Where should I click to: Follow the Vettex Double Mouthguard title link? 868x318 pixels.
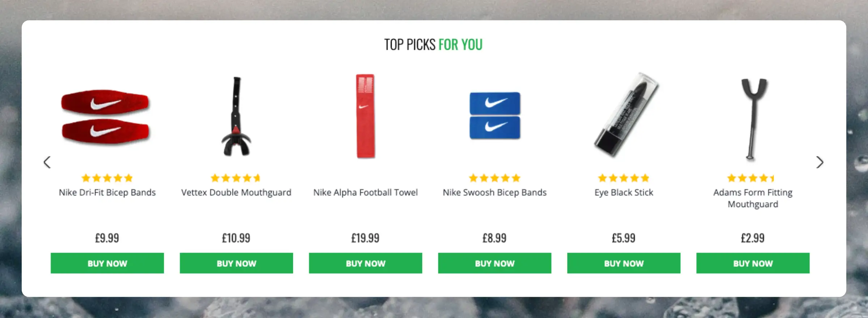pyautogui.click(x=236, y=193)
